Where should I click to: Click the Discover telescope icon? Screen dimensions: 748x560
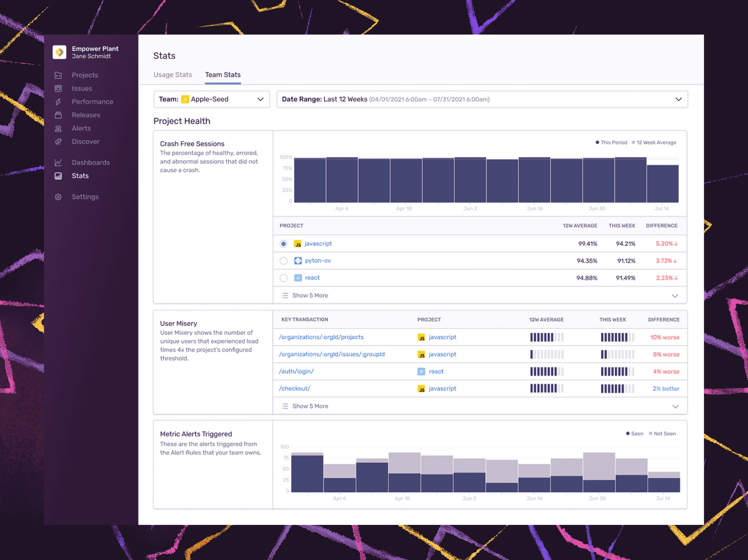pyautogui.click(x=58, y=142)
